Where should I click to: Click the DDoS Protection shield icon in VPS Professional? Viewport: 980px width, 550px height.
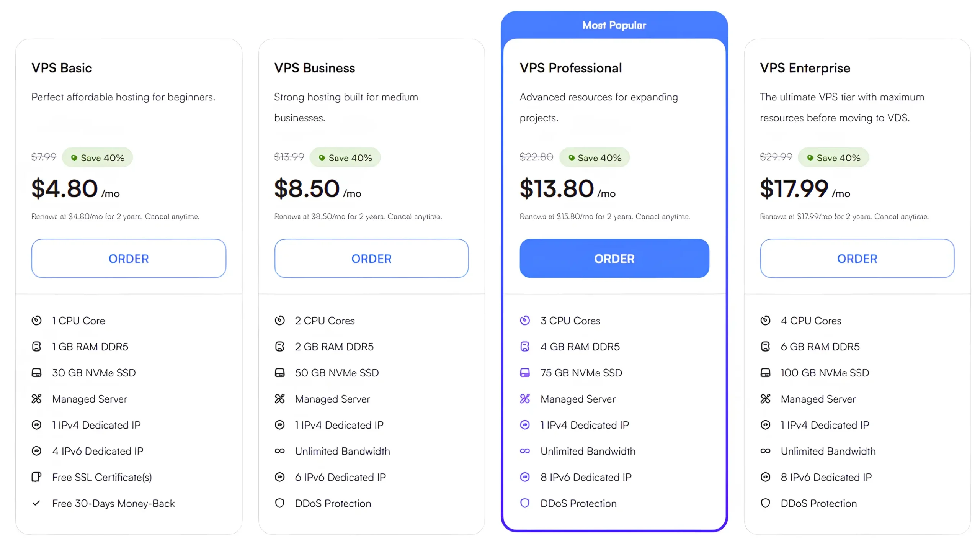point(525,503)
